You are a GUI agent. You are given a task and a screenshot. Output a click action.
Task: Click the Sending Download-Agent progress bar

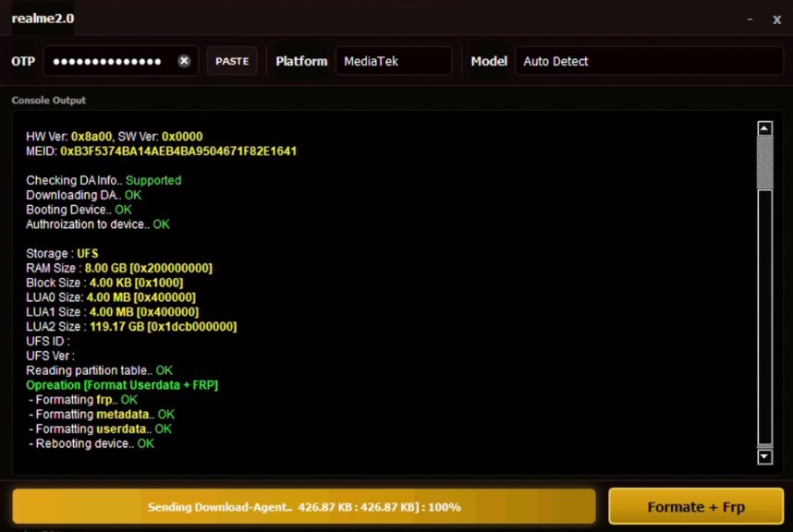click(x=303, y=506)
